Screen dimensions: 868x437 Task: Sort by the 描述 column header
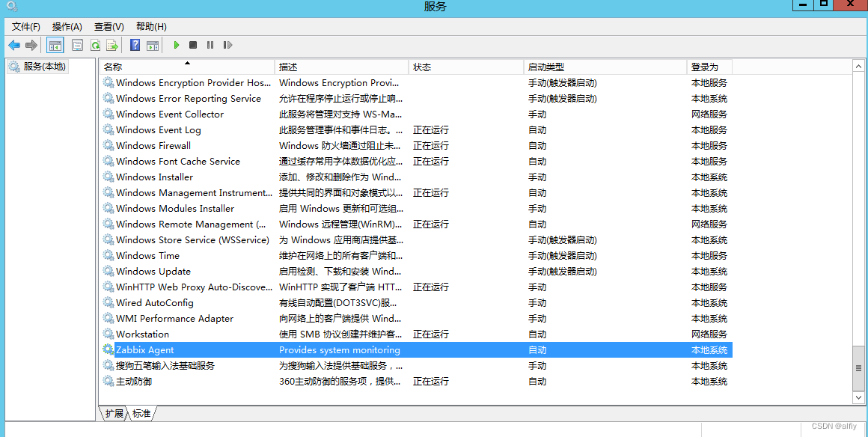341,67
